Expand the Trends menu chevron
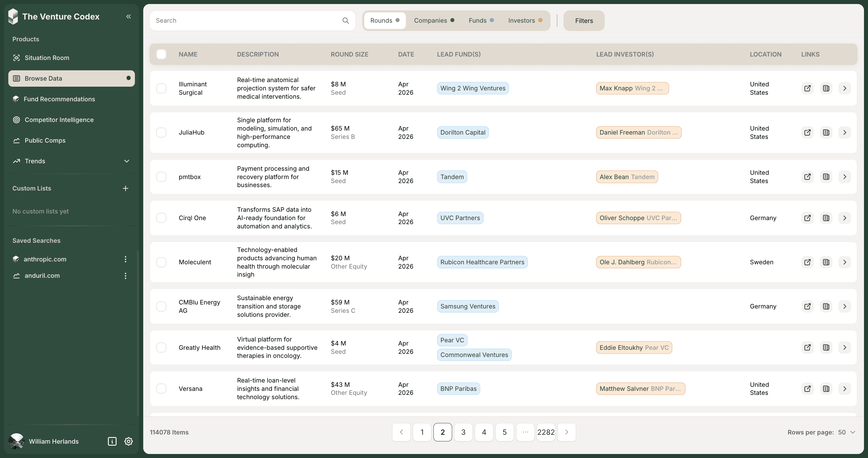868x458 pixels. (127, 161)
